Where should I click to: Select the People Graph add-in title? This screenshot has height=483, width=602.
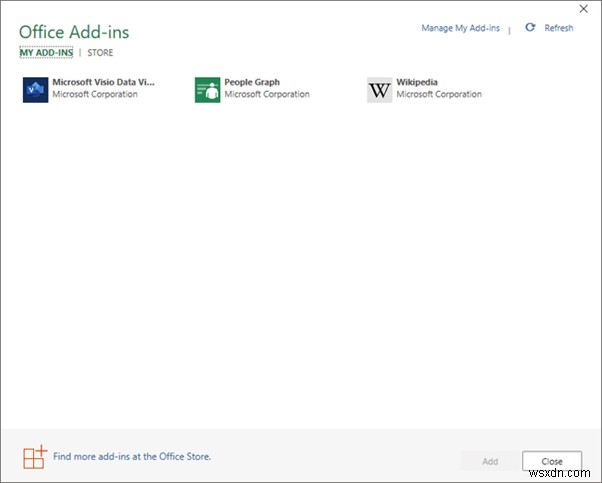point(252,82)
